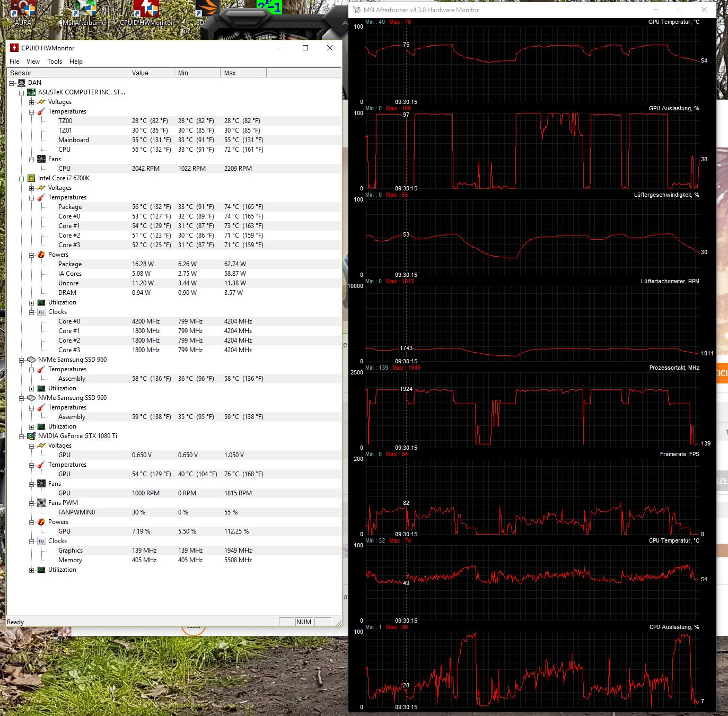Expand Voltages under ASUSTeK

(32, 102)
